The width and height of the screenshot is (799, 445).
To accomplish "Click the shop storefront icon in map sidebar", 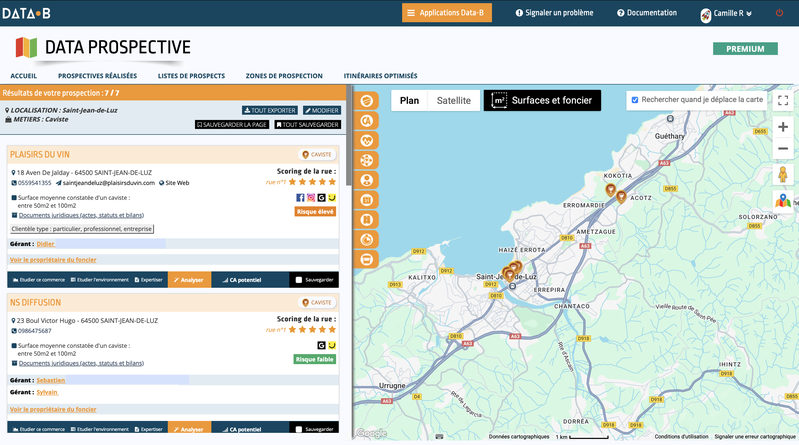I will pos(366,259).
